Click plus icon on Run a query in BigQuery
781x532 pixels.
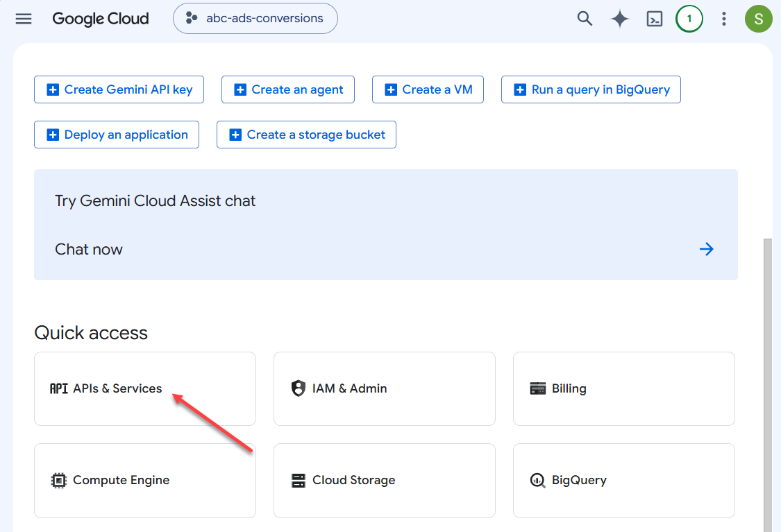520,89
